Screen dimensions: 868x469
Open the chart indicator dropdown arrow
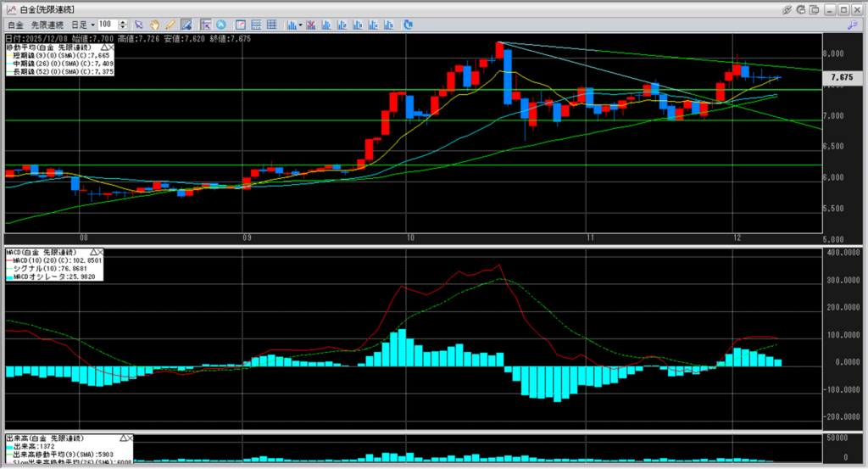click(x=299, y=25)
